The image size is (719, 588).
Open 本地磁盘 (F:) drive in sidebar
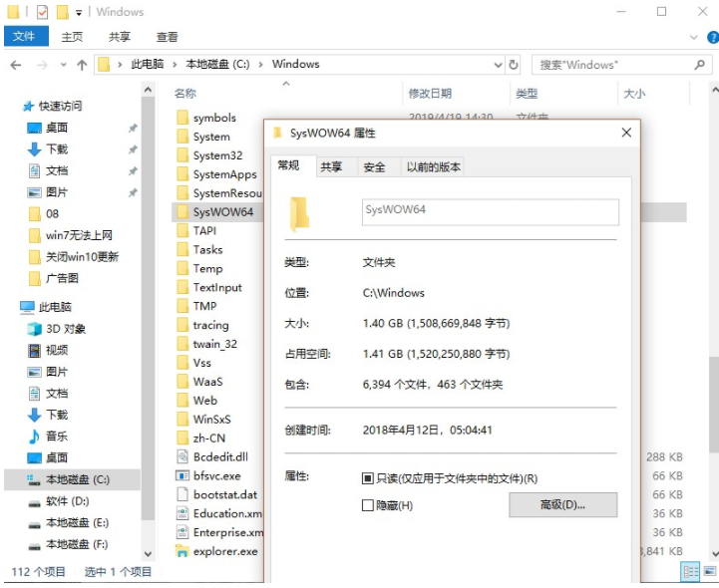click(x=77, y=544)
